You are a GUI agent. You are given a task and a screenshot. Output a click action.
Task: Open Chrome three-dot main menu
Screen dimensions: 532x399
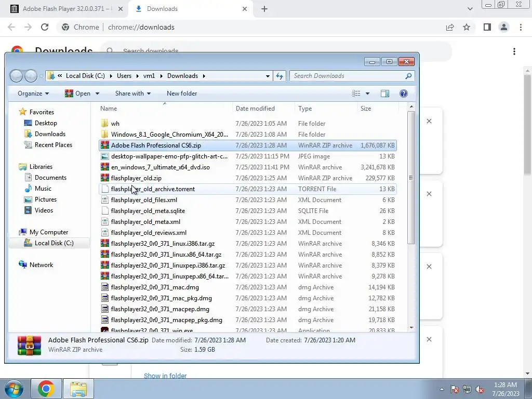point(521,27)
